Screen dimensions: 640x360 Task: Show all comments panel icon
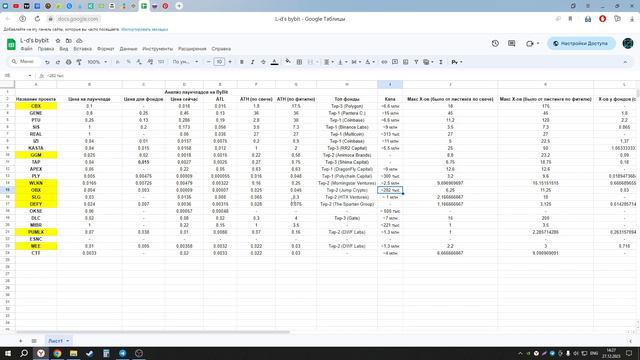coord(511,43)
